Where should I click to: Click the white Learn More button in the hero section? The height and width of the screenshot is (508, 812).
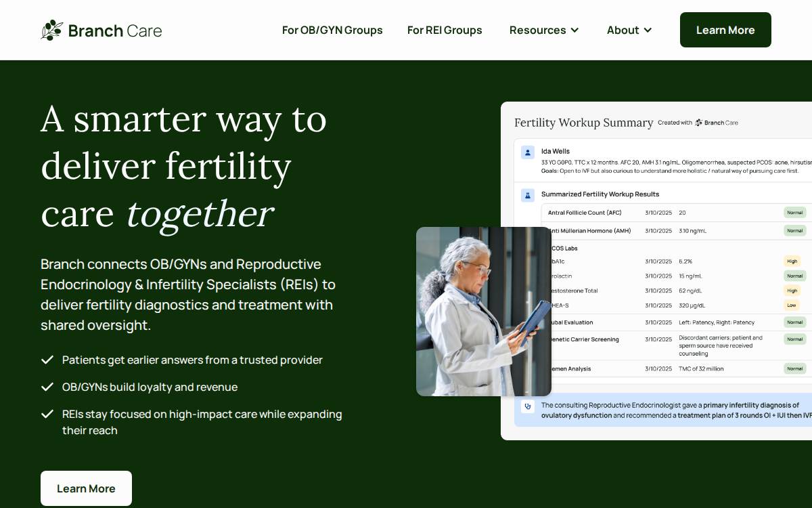(x=86, y=488)
